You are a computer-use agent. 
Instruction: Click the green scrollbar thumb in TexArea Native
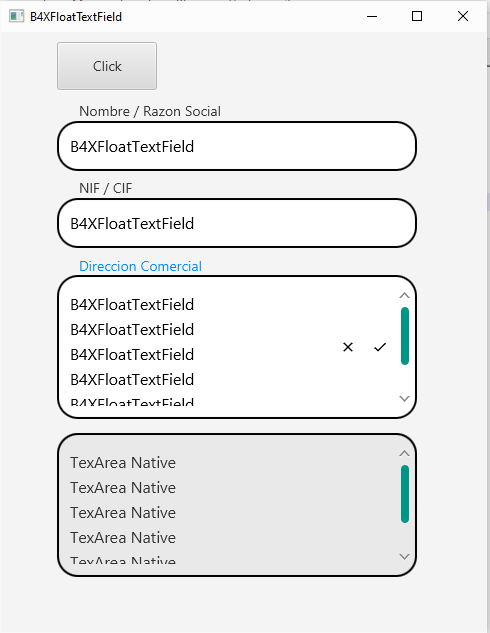coord(405,494)
